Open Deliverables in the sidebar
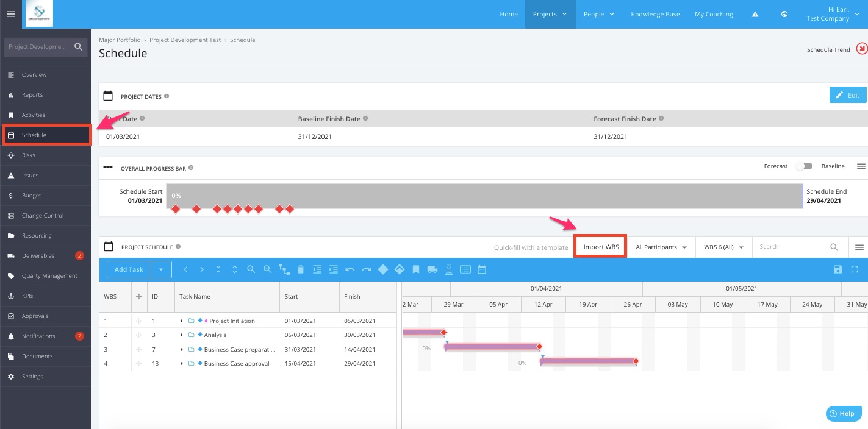Image resolution: width=868 pixels, height=429 pixels. click(x=46, y=255)
